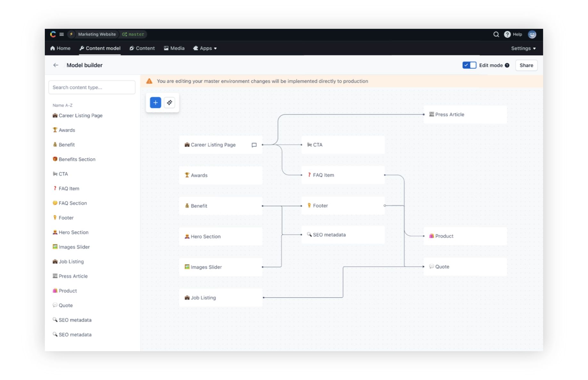Select FAQ Section in sidebar list
This screenshot has width=588, height=380.
click(69, 203)
